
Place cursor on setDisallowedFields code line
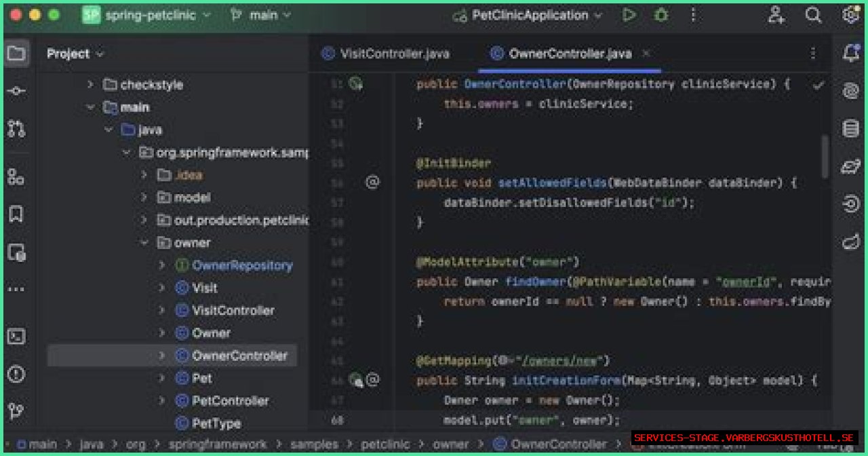[570, 202]
